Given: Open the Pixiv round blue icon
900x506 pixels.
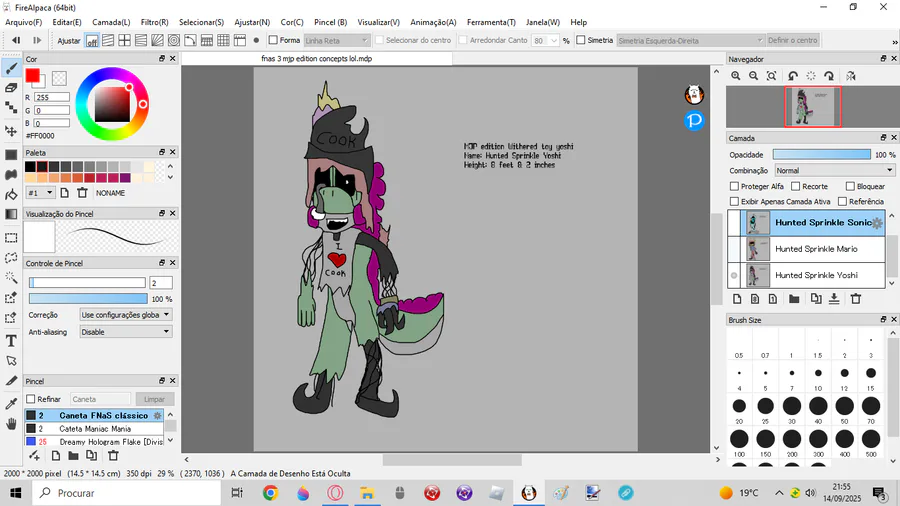Looking at the screenshot, I should pos(695,120).
